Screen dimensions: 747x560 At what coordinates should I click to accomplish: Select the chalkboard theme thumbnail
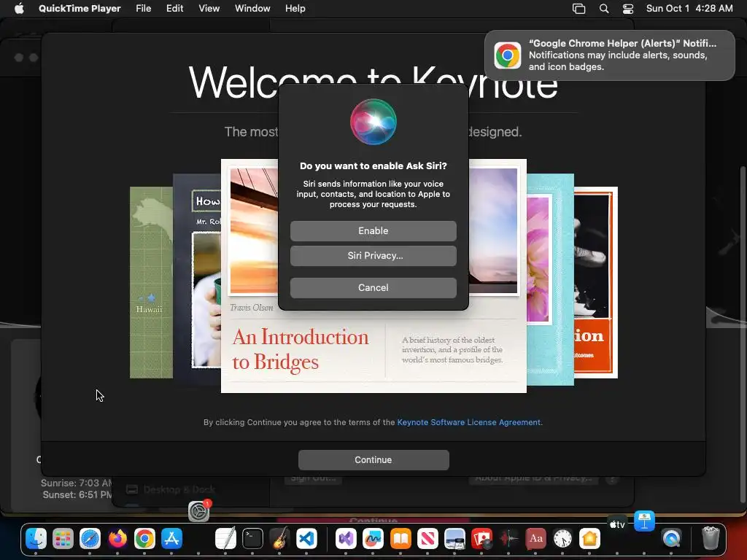click(197, 279)
